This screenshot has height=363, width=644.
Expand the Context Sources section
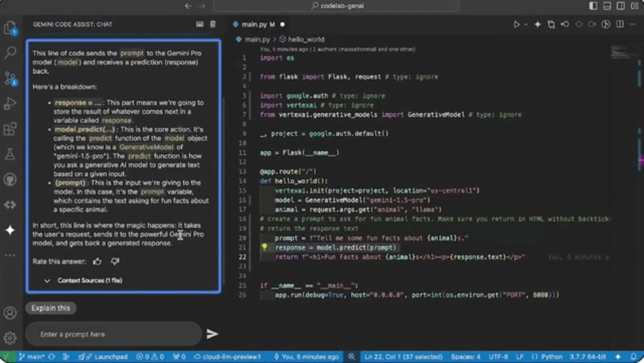(x=48, y=280)
